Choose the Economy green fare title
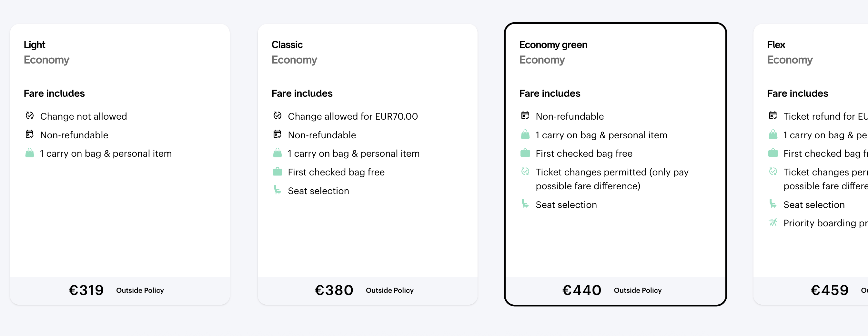Screen dimensions: 868x336 pos(553,45)
